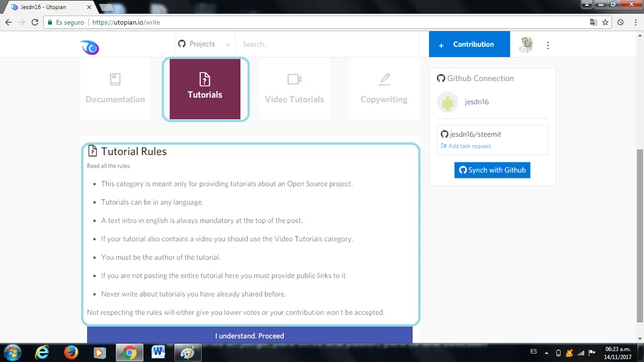Click Synch with Github button
The height and width of the screenshot is (362, 644).
(x=492, y=170)
